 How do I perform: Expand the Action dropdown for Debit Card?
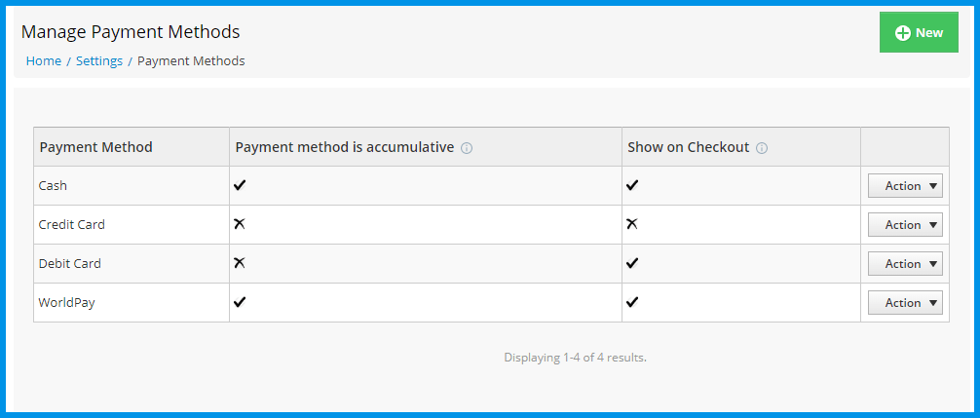pos(905,264)
